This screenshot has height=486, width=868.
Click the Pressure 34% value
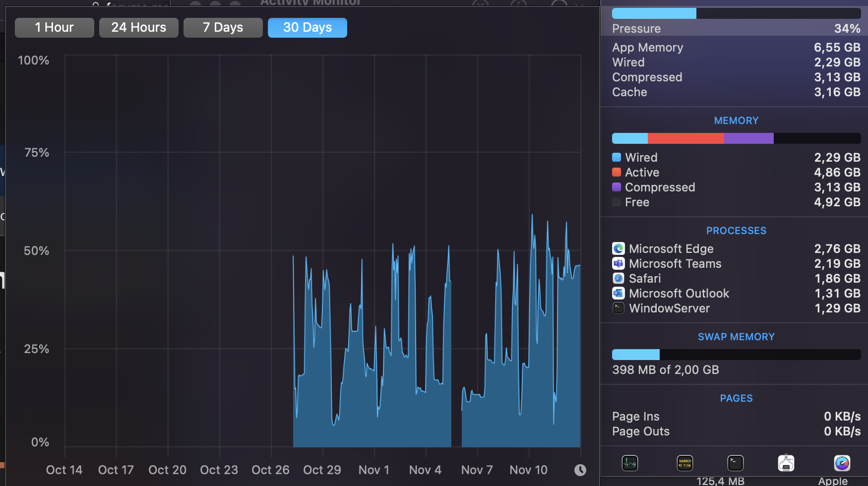click(x=847, y=29)
